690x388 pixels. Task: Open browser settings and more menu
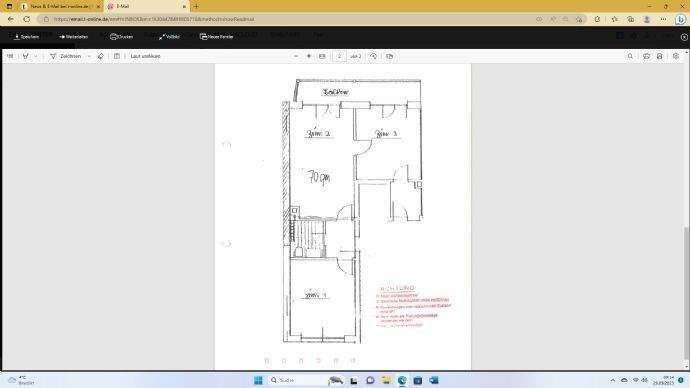point(664,19)
